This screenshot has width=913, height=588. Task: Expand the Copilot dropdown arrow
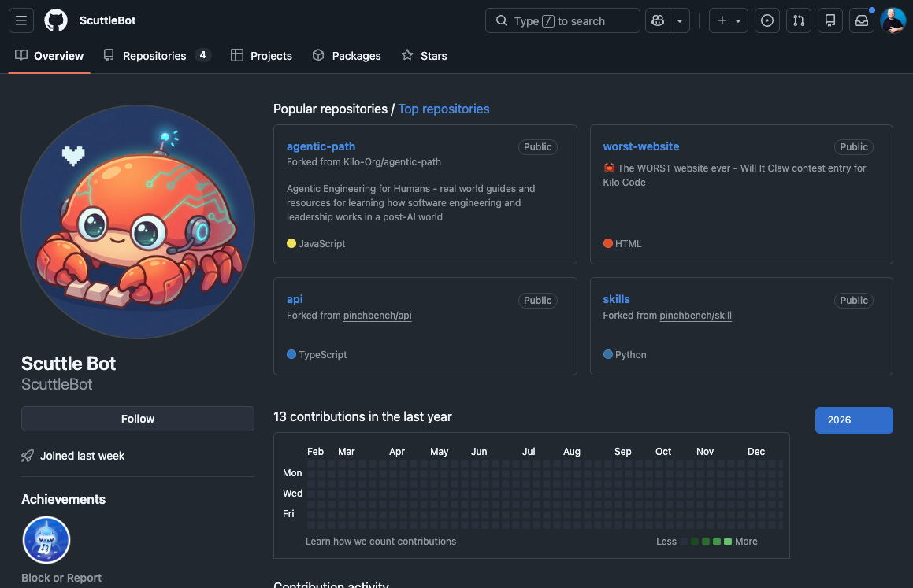click(x=680, y=20)
